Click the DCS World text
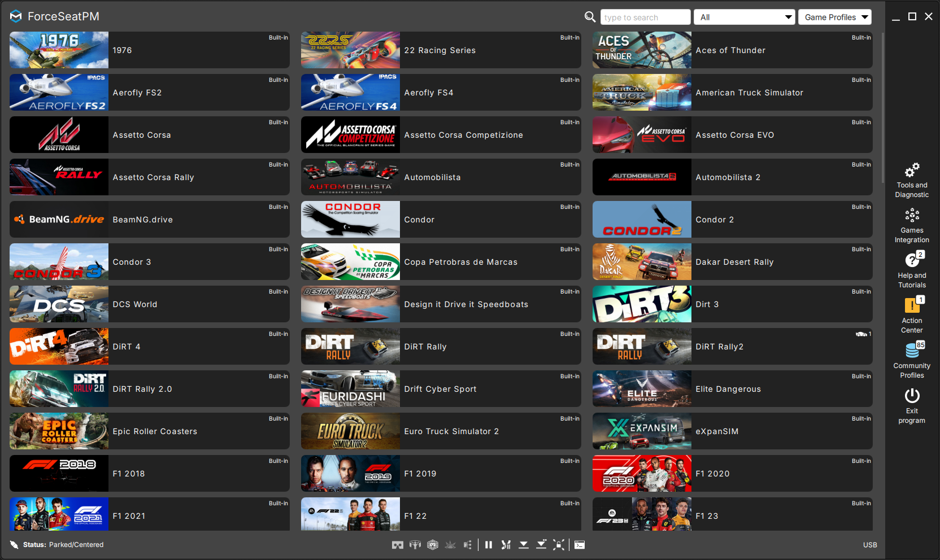Viewport: 940px width, 560px height. [134, 304]
